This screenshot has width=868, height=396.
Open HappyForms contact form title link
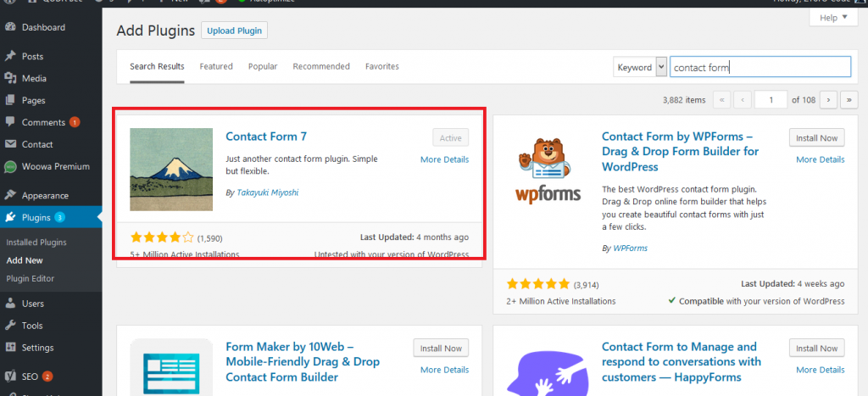click(682, 362)
